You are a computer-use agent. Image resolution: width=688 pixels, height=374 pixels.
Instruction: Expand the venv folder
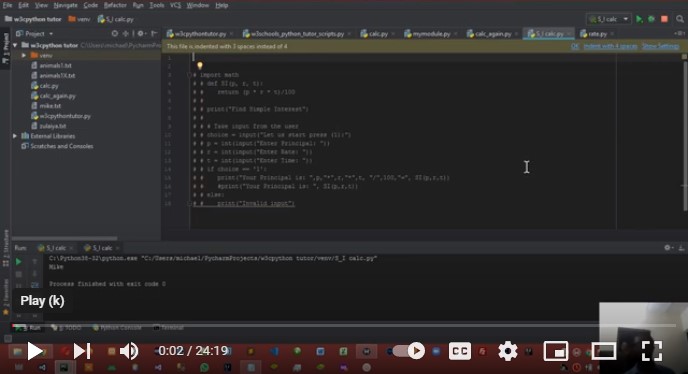24,56
